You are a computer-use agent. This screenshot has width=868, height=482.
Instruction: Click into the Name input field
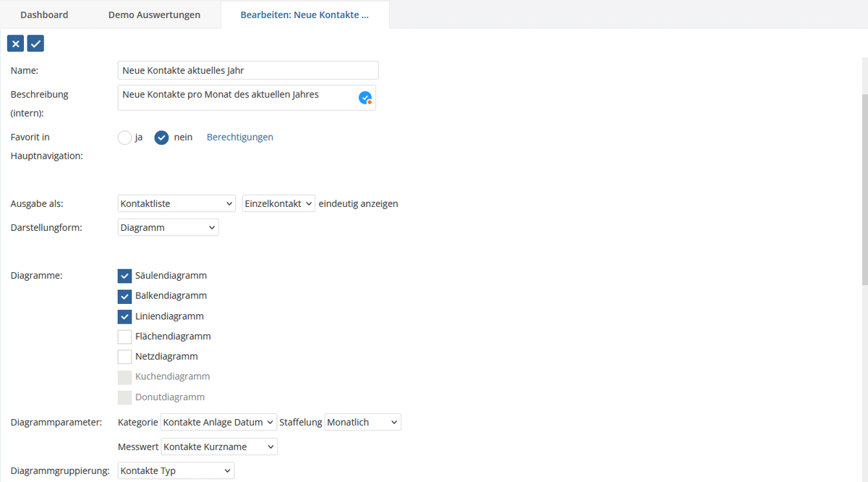[x=247, y=70]
